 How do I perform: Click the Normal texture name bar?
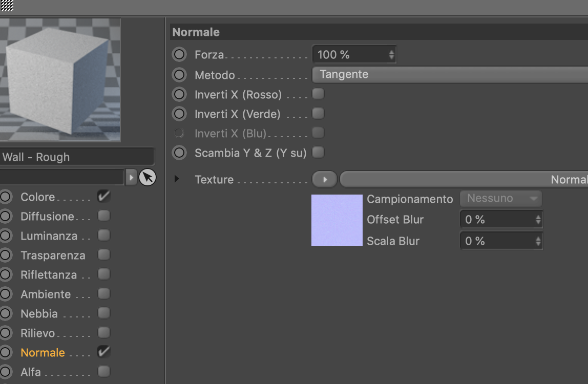[x=464, y=180]
